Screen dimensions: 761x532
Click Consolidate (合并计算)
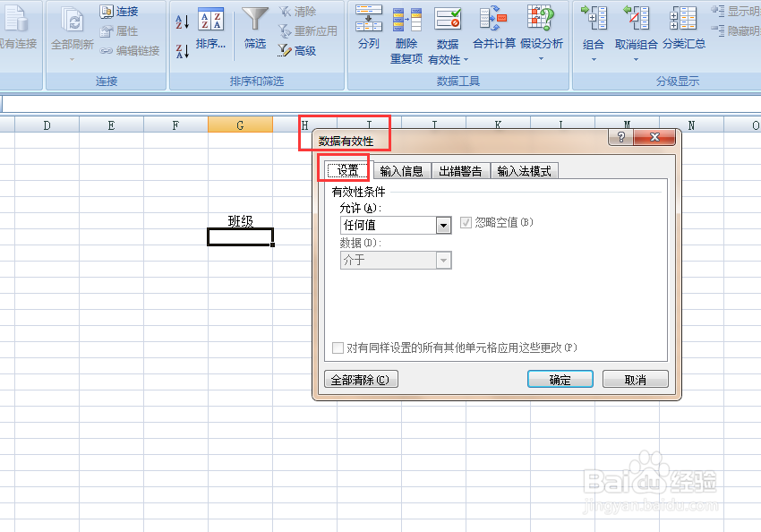coord(494,28)
